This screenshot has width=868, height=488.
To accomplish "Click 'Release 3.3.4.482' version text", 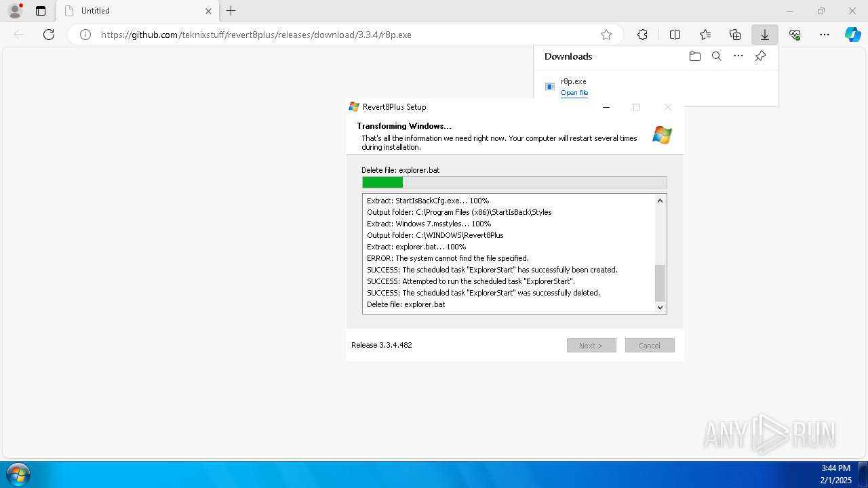I will click(x=382, y=345).
